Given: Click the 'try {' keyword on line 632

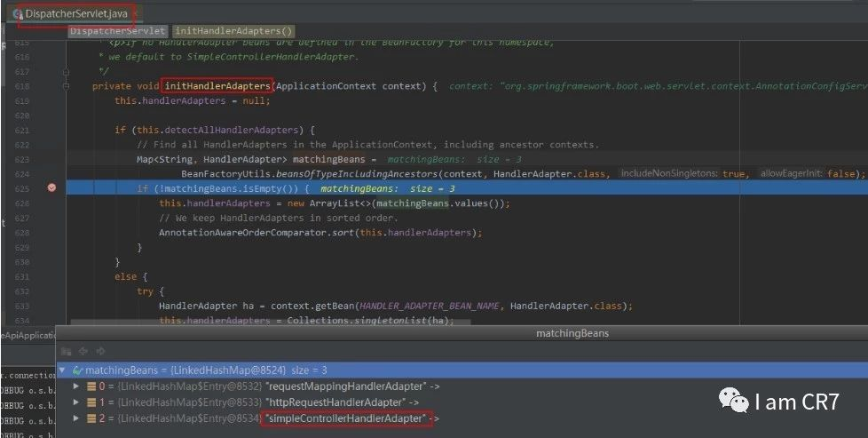Looking at the screenshot, I should coord(151,291).
